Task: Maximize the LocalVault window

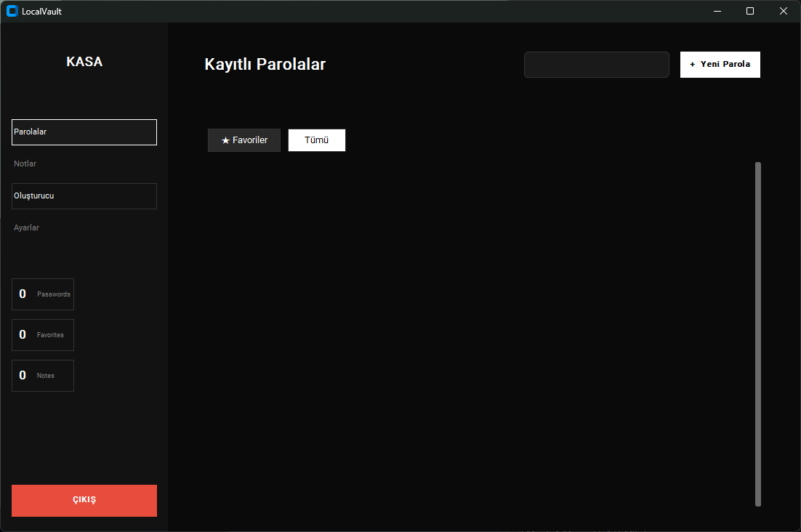Action: pyautogui.click(x=750, y=11)
